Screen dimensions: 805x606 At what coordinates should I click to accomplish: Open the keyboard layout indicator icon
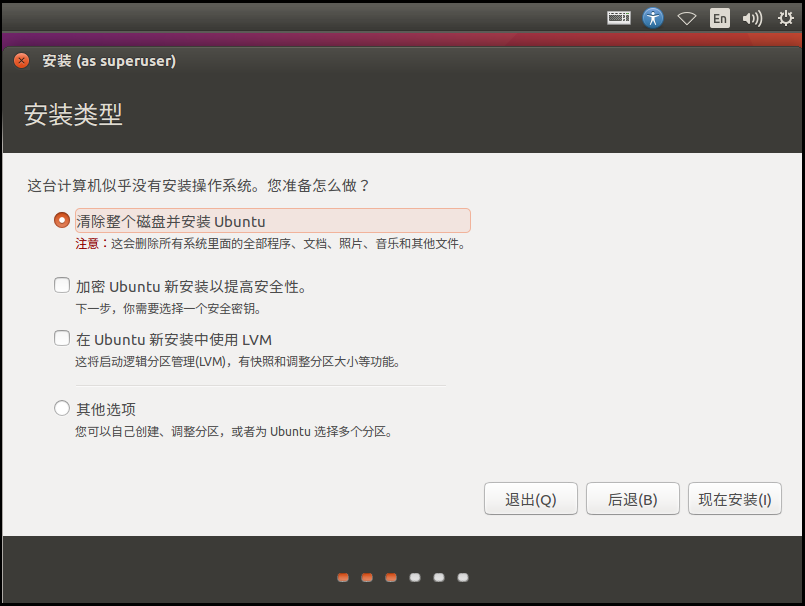(619, 18)
